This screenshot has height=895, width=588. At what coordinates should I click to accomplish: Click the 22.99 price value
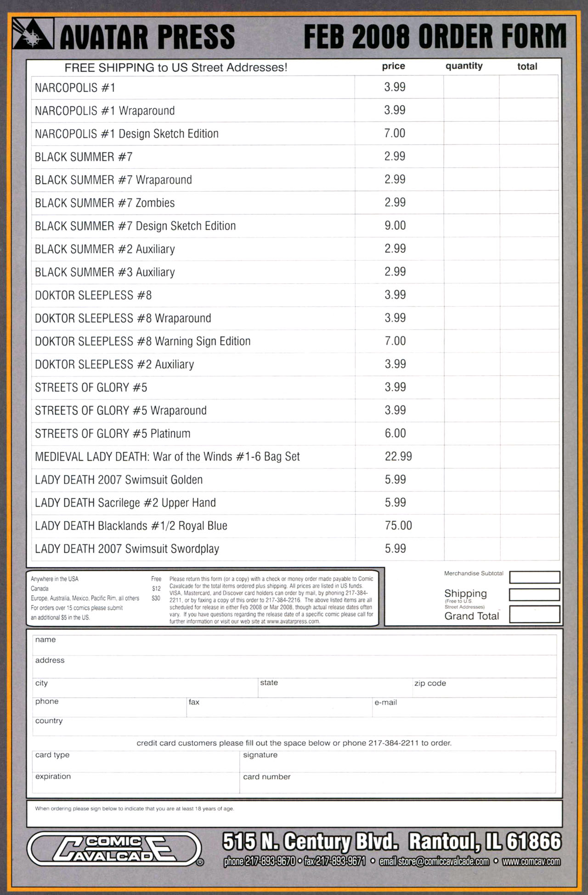point(398,456)
